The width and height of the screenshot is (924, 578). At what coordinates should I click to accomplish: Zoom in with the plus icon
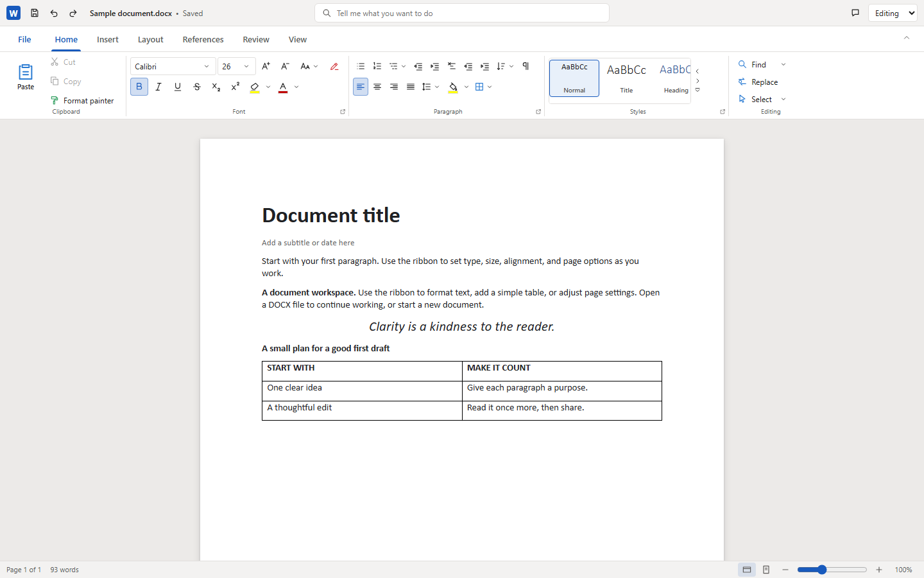879,570
